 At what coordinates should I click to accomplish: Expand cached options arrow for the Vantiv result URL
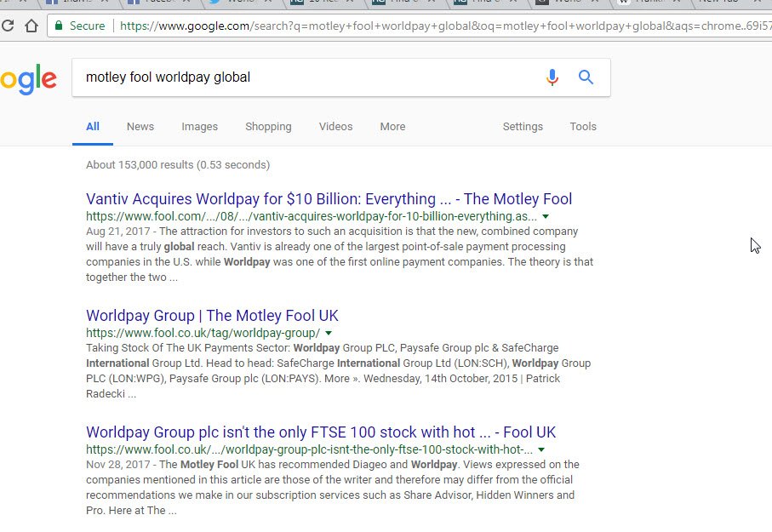click(x=546, y=217)
